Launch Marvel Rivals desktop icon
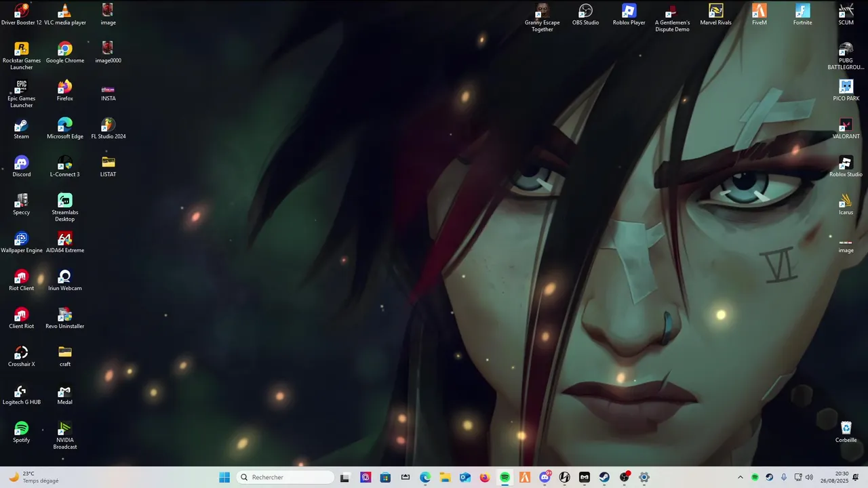The width and height of the screenshot is (868, 488). tap(716, 14)
